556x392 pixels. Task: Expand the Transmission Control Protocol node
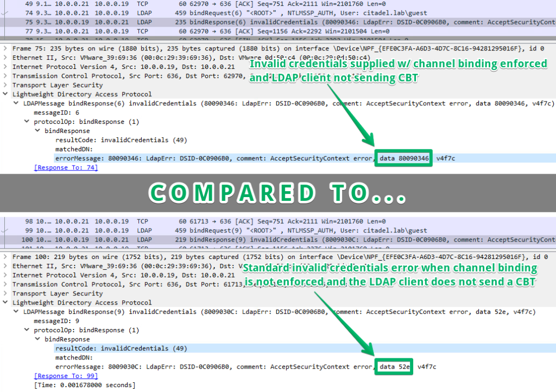tap(4, 75)
